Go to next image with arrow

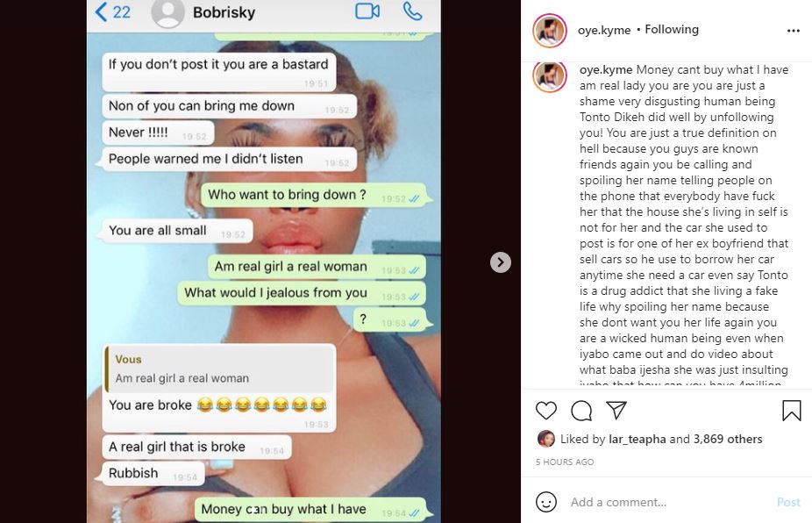pyautogui.click(x=500, y=262)
